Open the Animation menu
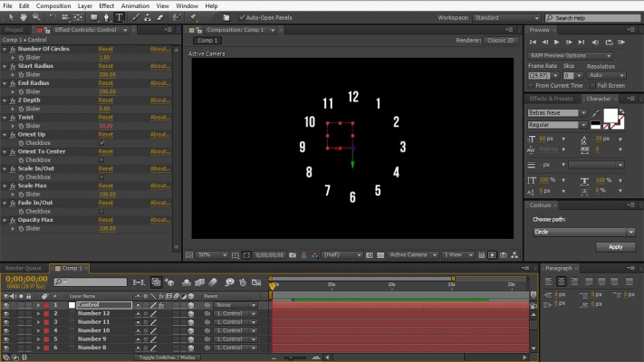The width and height of the screenshot is (644, 362). pos(135,5)
